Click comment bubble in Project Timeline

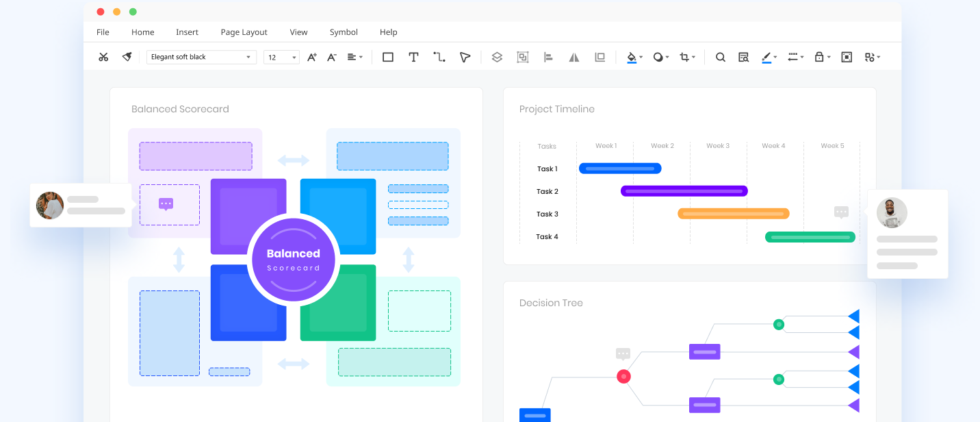[841, 212]
